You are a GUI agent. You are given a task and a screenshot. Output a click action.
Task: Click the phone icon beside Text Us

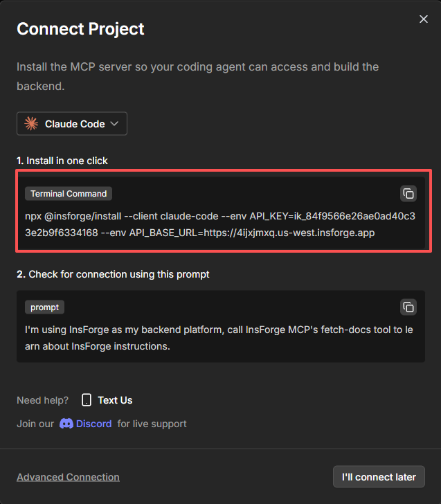tap(87, 400)
